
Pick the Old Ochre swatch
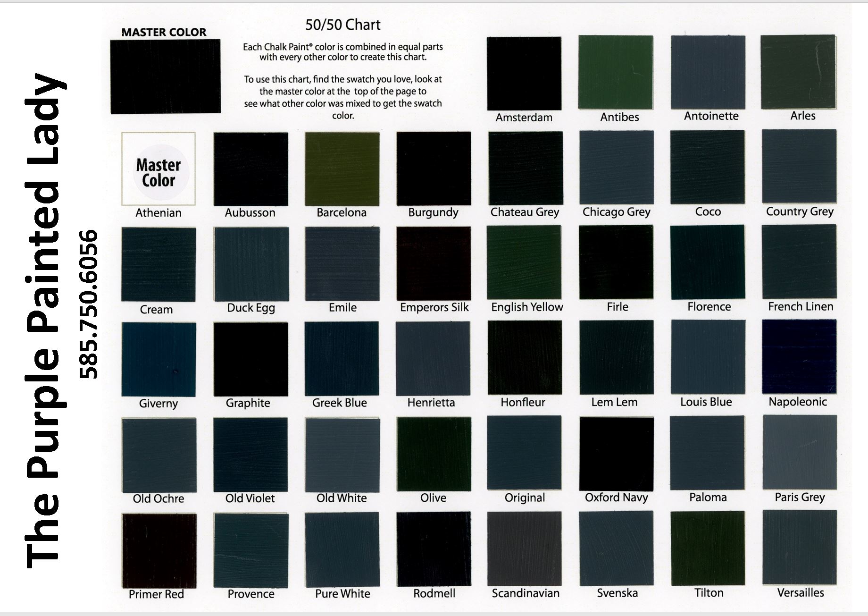coord(159,455)
